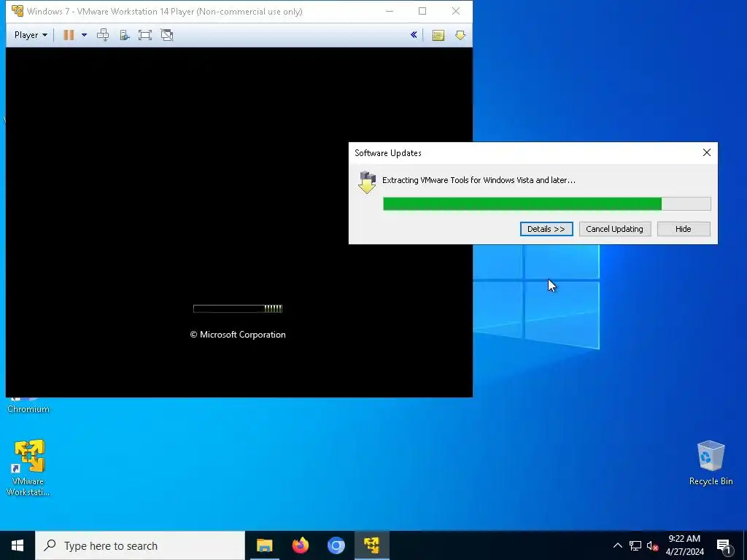Open the VMware Workstation desktop shortcut
The height and width of the screenshot is (560, 747).
(x=28, y=467)
